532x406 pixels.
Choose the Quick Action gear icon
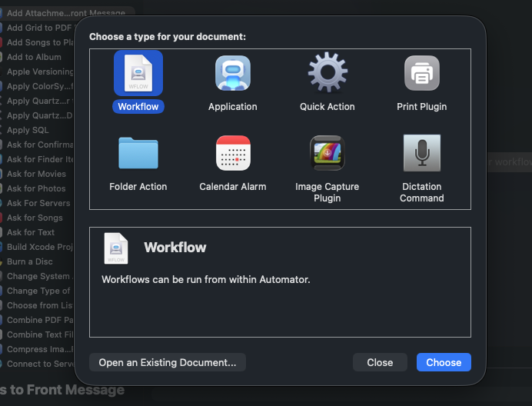tap(328, 74)
